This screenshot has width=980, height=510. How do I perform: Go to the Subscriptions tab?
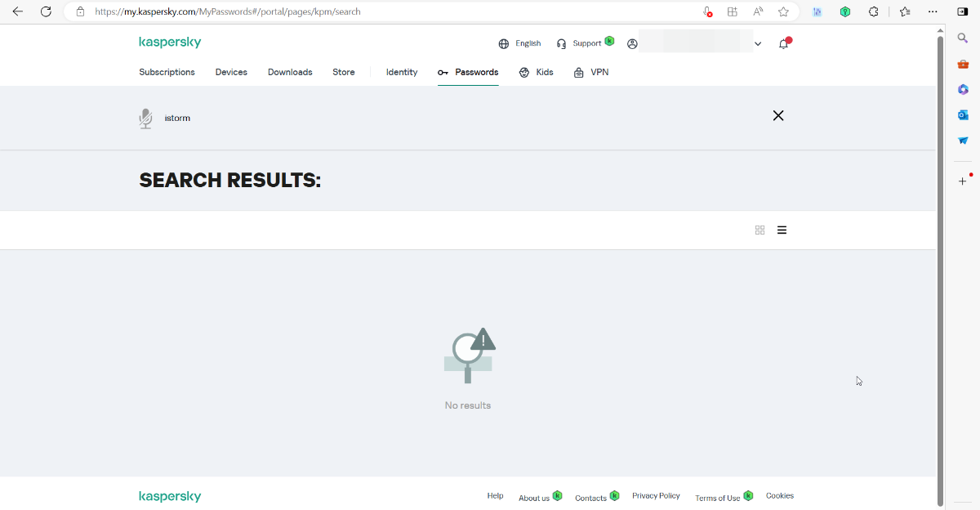point(167,72)
